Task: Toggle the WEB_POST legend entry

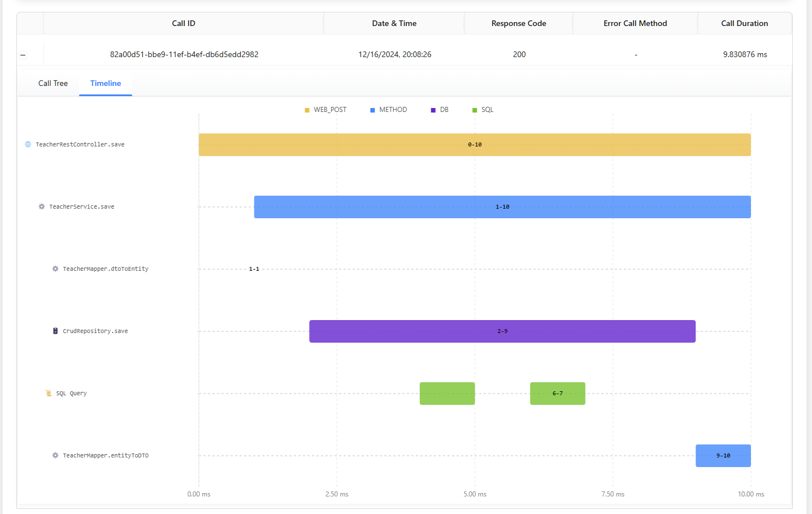Action: [x=325, y=110]
